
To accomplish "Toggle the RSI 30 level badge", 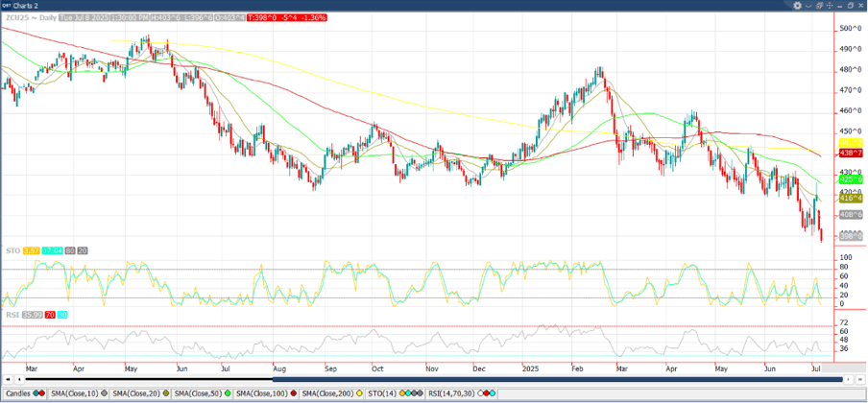I will tap(62, 314).
